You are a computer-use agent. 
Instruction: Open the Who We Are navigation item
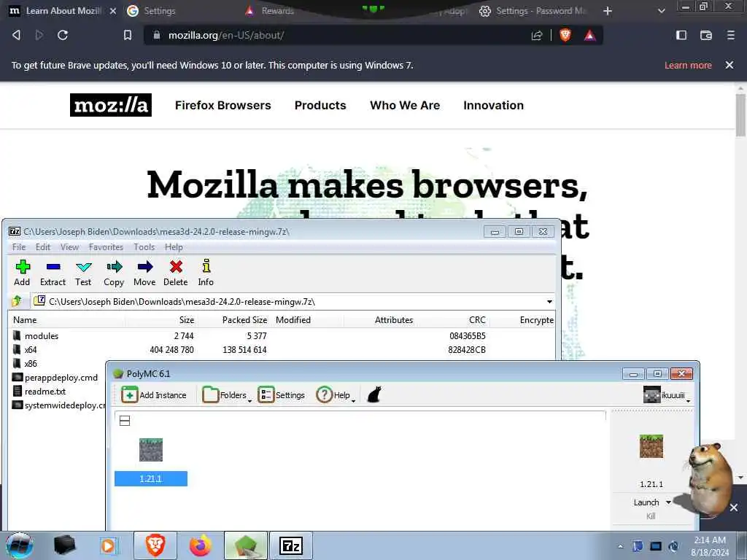pos(405,105)
